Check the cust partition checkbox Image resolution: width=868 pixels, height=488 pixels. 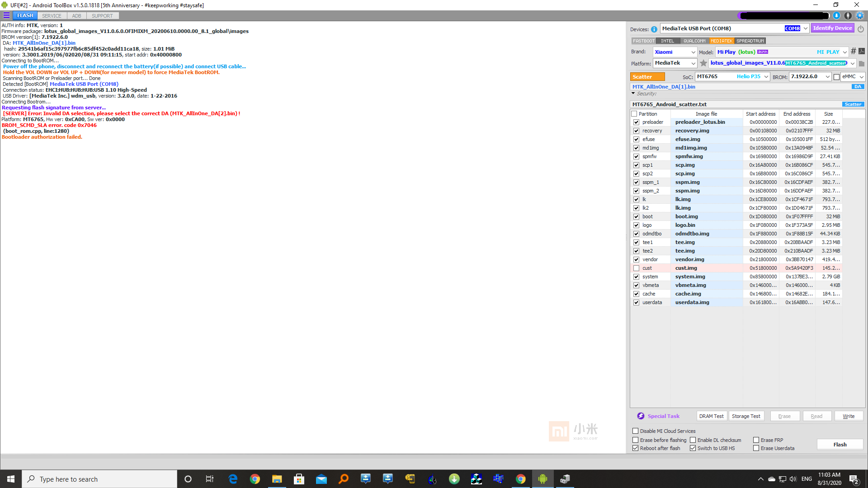636,268
